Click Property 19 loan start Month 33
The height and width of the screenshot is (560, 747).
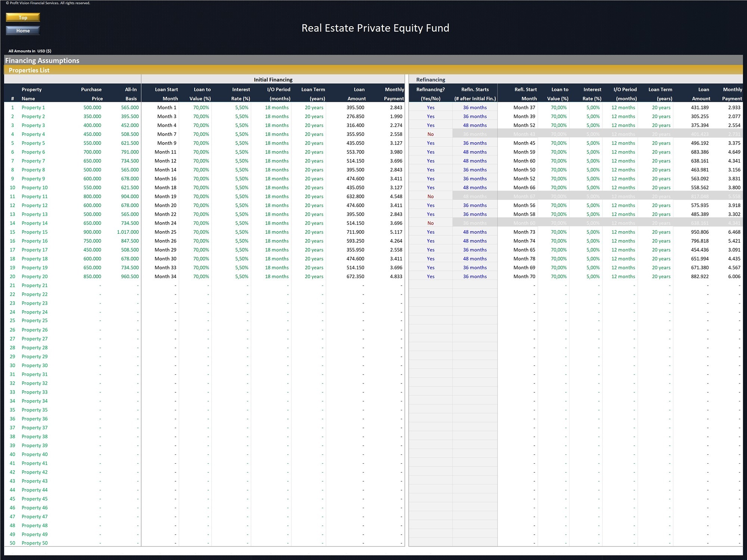click(165, 268)
